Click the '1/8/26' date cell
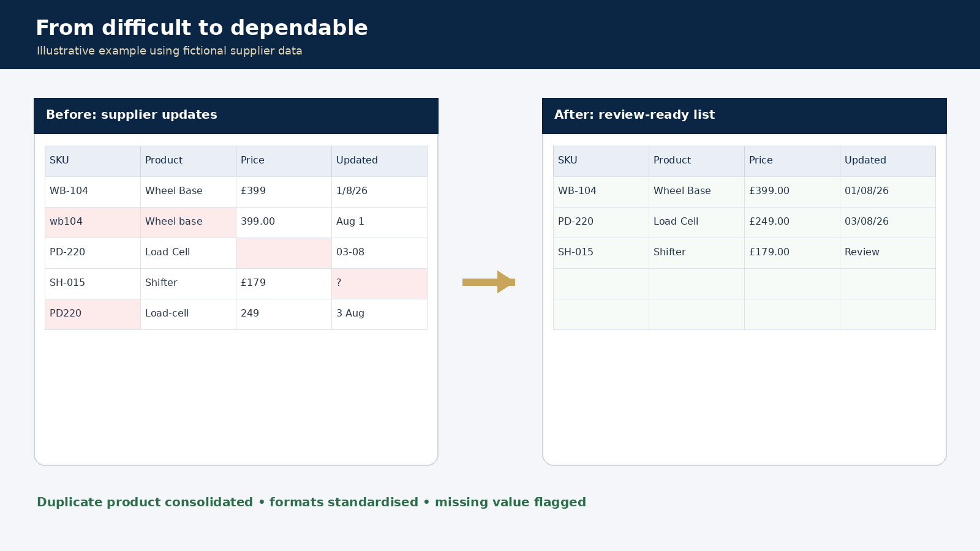This screenshot has height=551, width=980. click(379, 192)
